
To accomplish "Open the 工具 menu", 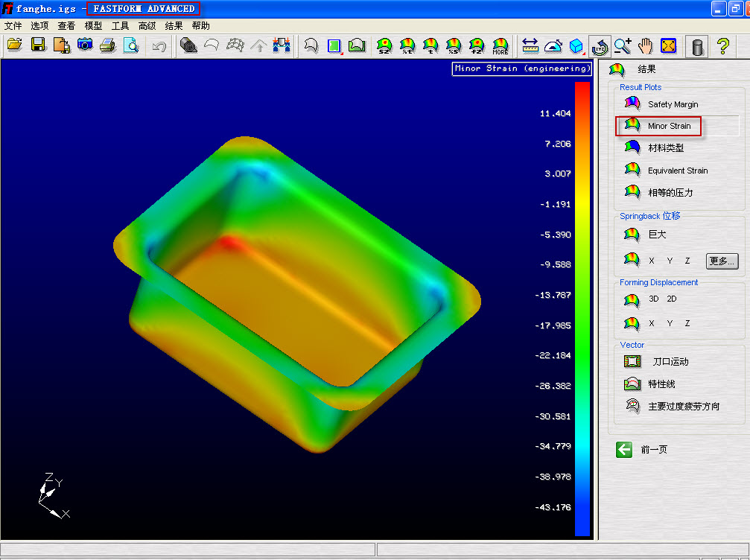I will pyautogui.click(x=120, y=26).
